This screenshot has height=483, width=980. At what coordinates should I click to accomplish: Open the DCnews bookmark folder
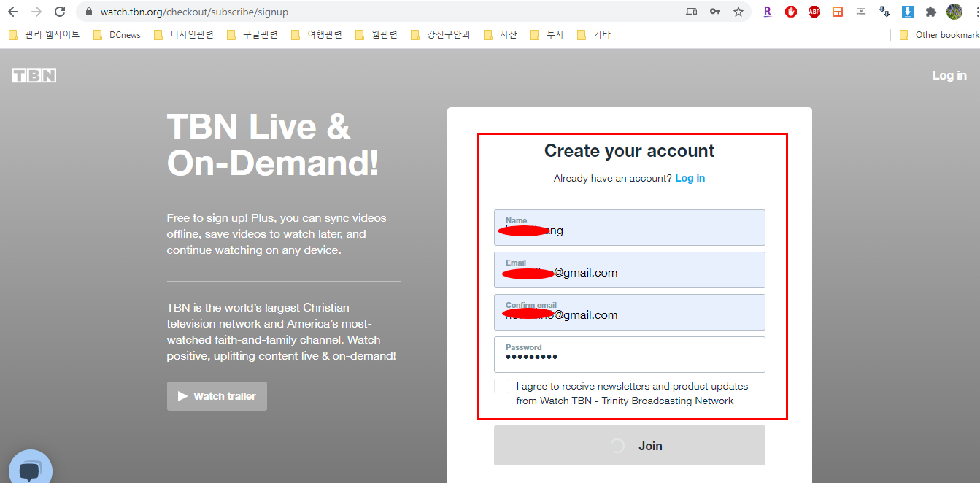(117, 34)
